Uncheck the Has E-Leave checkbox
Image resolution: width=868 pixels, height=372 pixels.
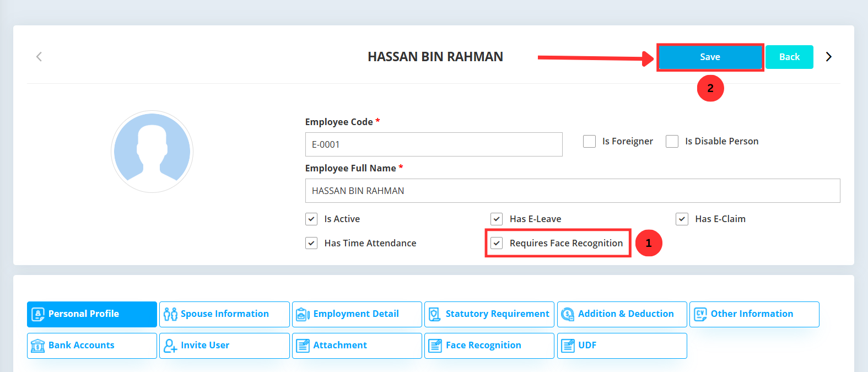(x=497, y=219)
